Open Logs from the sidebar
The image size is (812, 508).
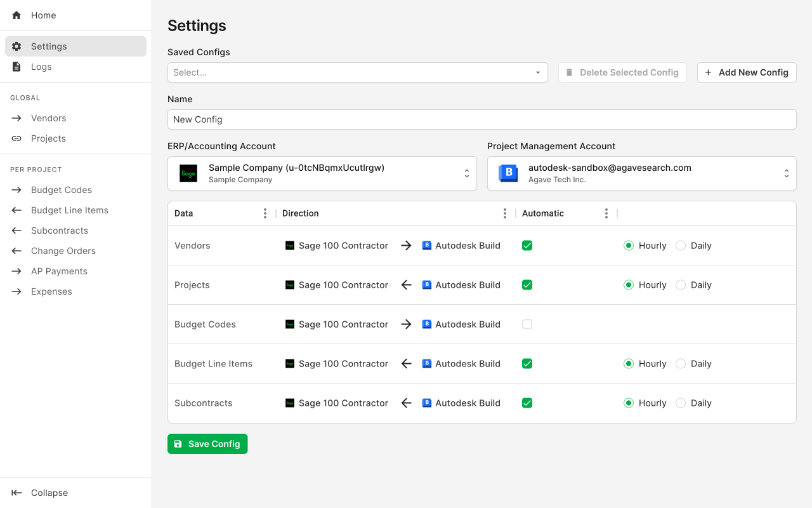75,67
